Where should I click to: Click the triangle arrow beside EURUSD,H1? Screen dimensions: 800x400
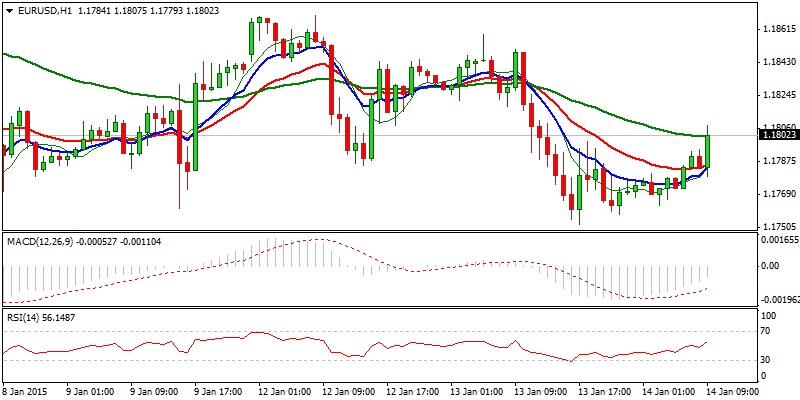(x=9, y=10)
